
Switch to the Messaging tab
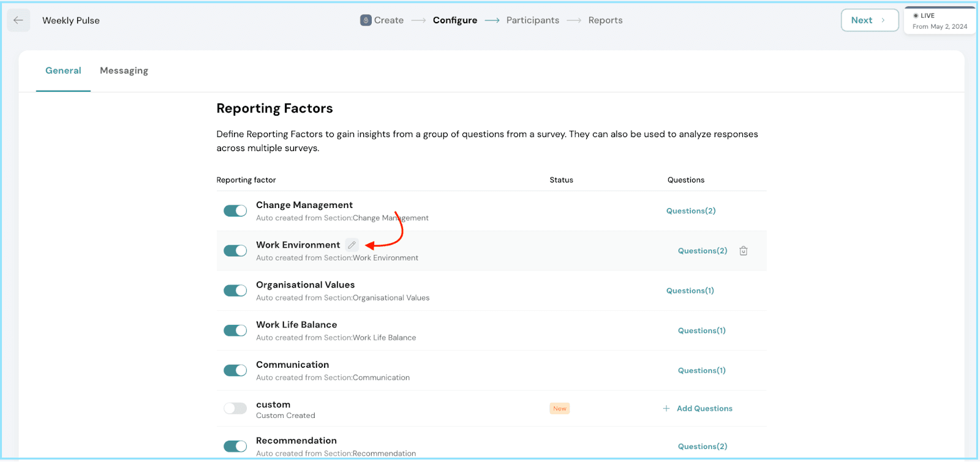coord(124,71)
